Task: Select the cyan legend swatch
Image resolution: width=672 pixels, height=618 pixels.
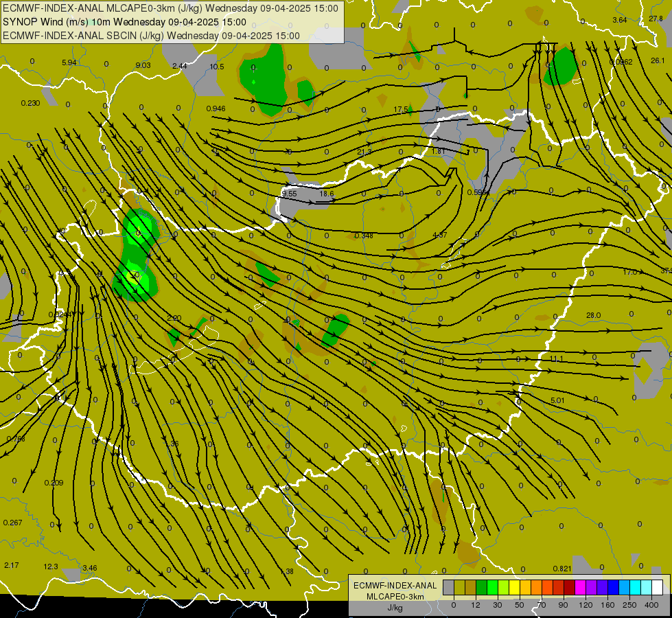Action: 636,587
